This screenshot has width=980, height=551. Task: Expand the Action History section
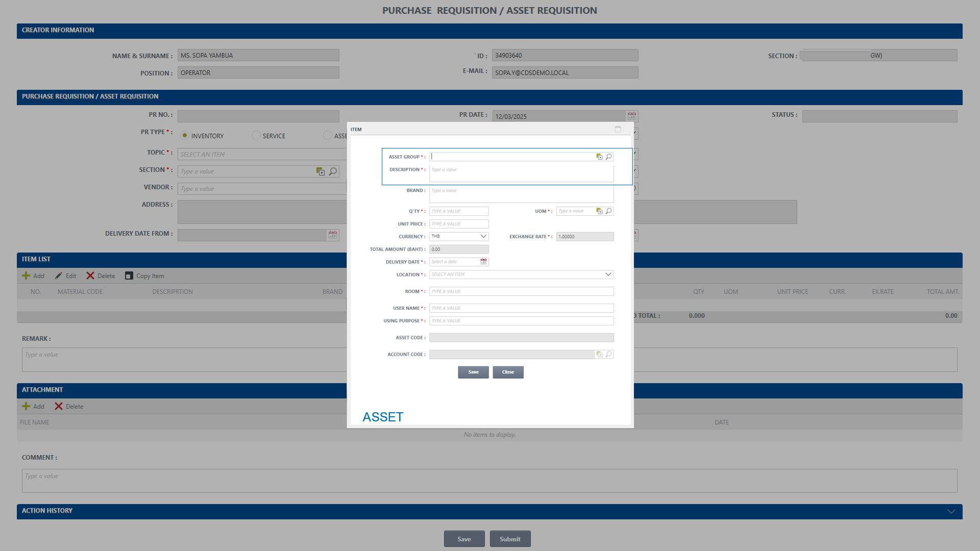pyautogui.click(x=951, y=512)
